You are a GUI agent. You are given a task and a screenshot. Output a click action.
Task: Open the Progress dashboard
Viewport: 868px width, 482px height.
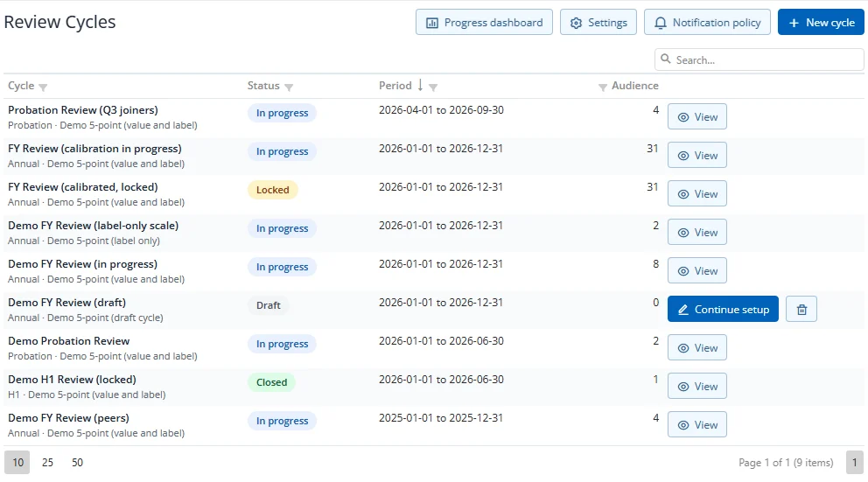pyautogui.click(x=484, y=22)
